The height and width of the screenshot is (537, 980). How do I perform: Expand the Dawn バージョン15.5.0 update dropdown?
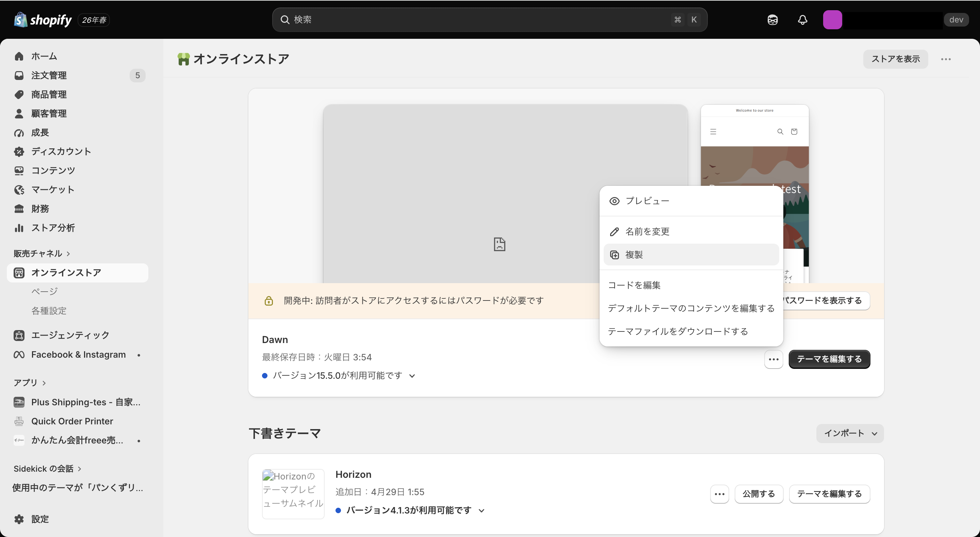tap(412, 376)
